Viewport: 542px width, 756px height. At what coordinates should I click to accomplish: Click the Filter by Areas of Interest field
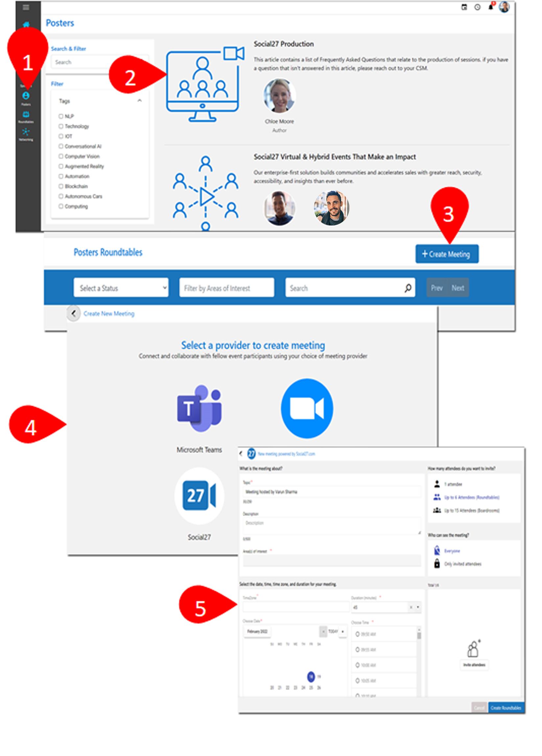pyautogui.click(x=226, y=288)
